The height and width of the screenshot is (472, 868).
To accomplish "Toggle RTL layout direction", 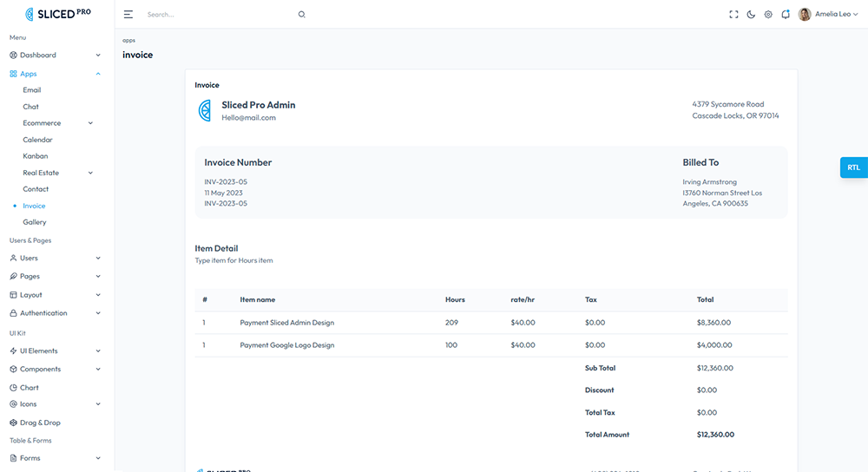I will [853, 167].
